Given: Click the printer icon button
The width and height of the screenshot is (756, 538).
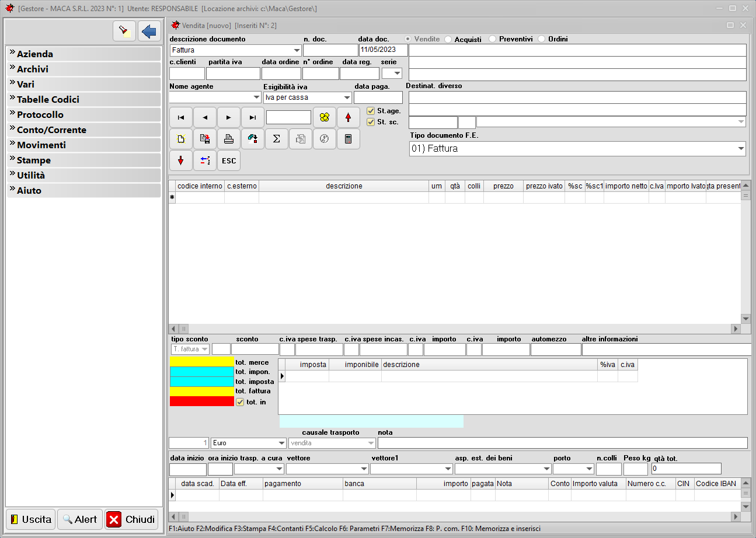Looking at the screenshot, I should point(229,139).
